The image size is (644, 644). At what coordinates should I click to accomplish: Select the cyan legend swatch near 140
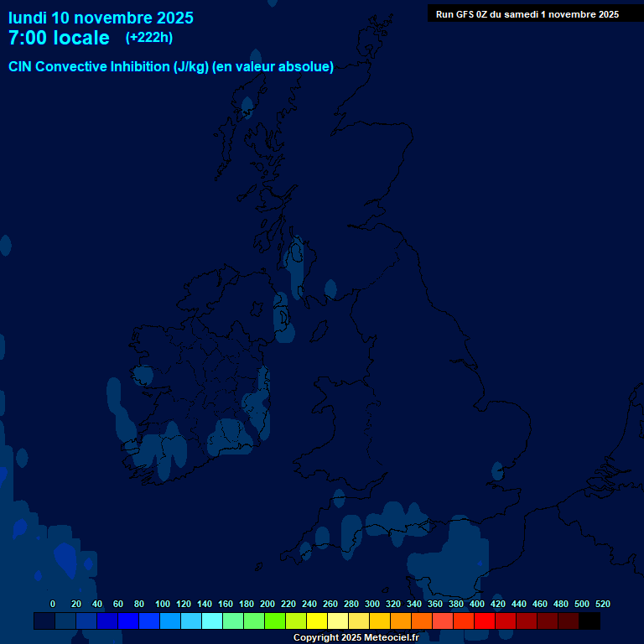pos(212,621)
